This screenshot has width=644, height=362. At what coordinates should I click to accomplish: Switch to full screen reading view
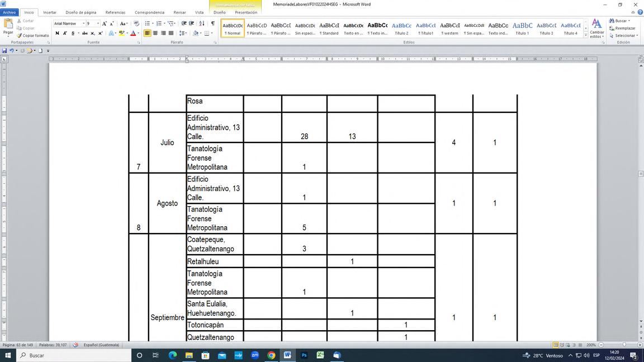coord(562,345)
